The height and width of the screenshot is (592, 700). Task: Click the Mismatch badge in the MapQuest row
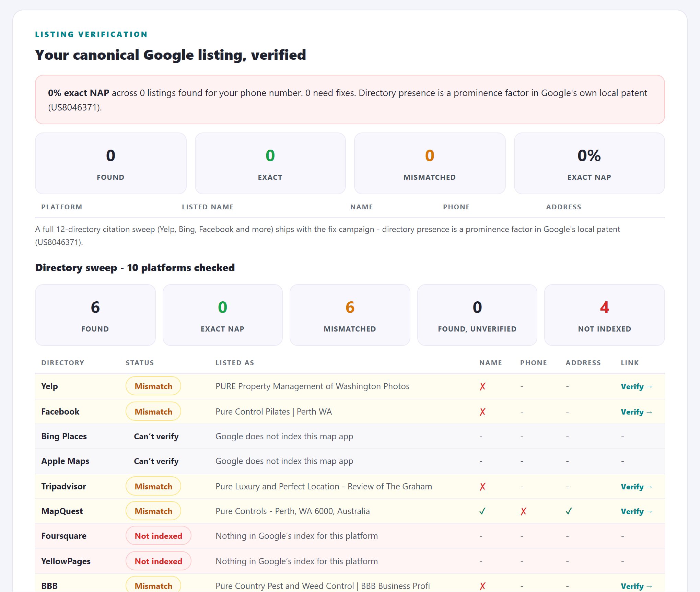click(x=153, y=511)
